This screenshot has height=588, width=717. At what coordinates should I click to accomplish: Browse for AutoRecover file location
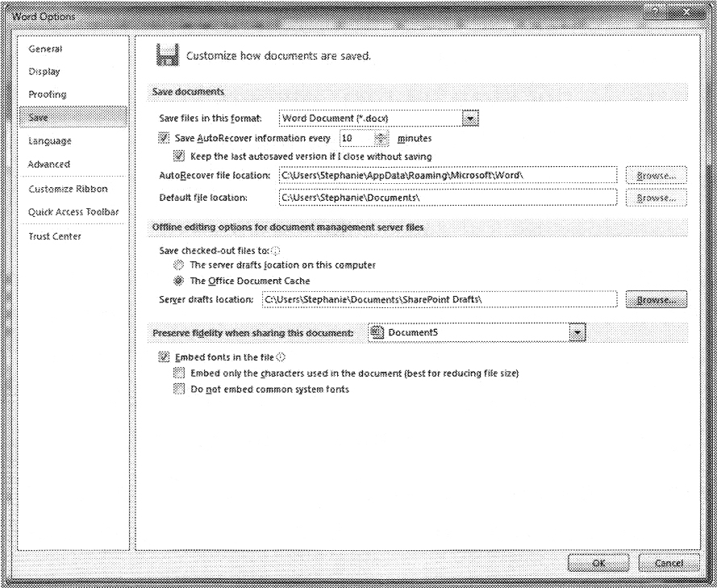[657, 175]
